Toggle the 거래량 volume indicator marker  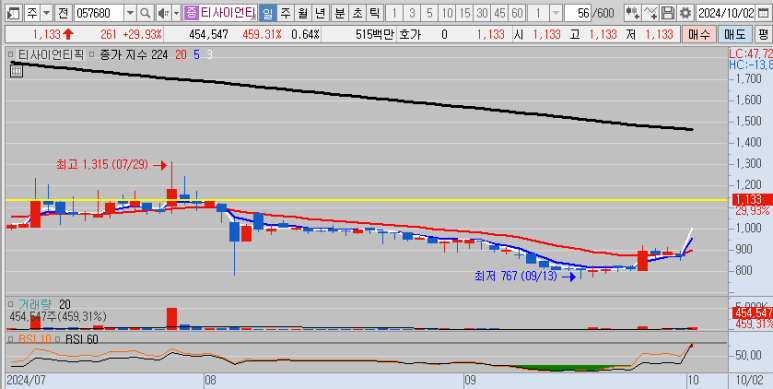(x=12, y=304)
